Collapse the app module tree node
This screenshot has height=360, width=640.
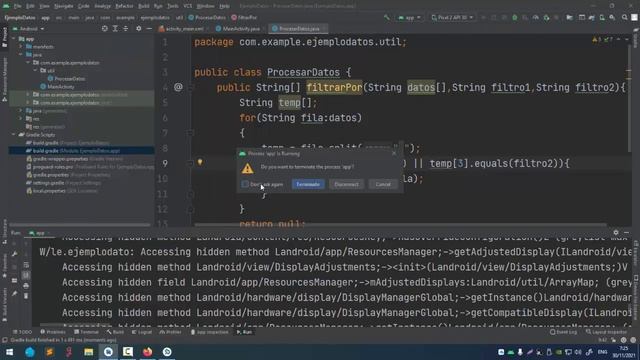pos(14,39)
